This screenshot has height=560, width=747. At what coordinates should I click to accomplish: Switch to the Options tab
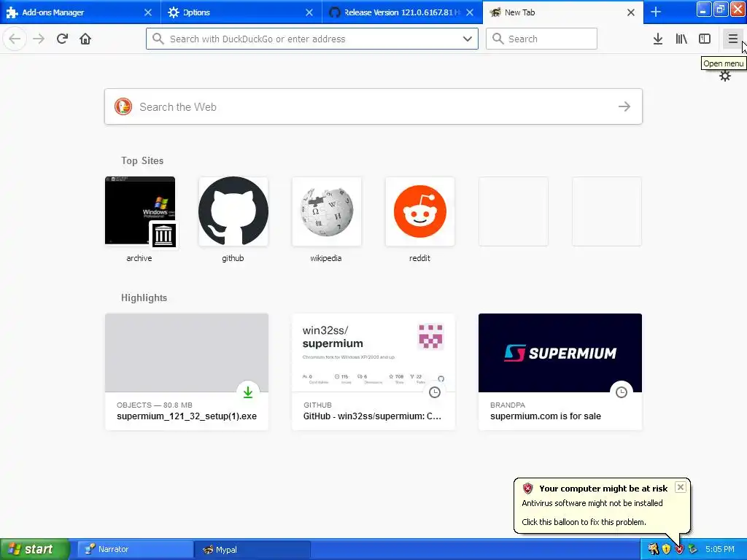[x=241, y=12]
